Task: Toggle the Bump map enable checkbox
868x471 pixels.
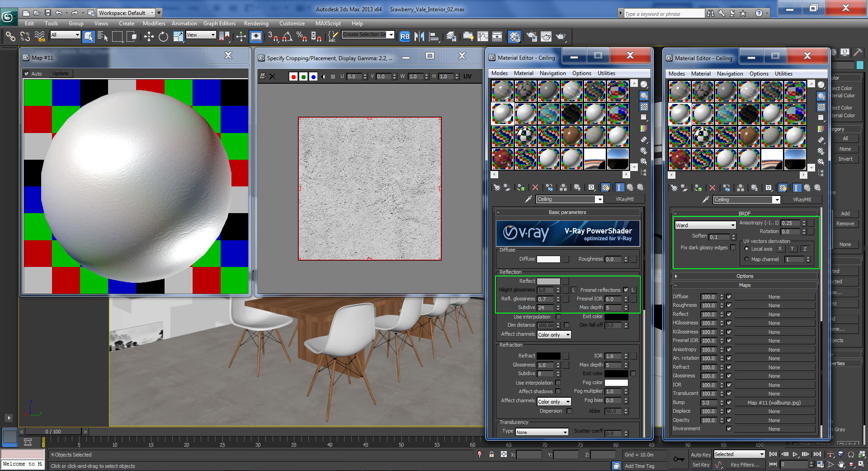Action: pos(729,402)
